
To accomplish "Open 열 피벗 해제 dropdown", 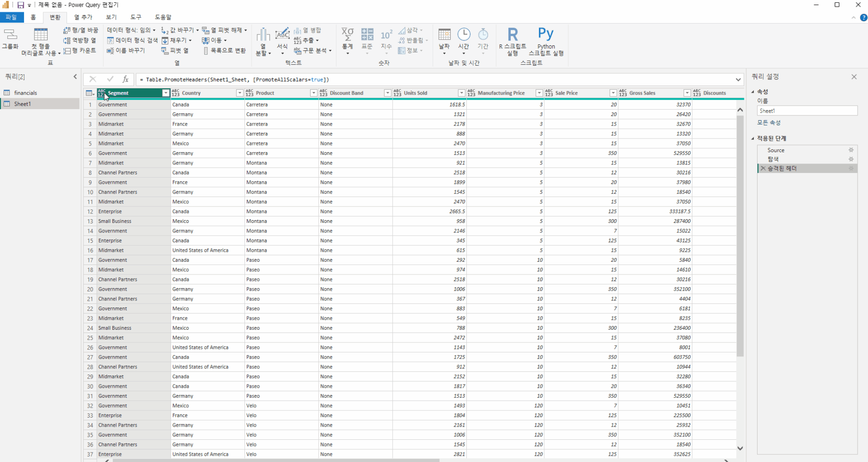I will click(x=225, y=30).
